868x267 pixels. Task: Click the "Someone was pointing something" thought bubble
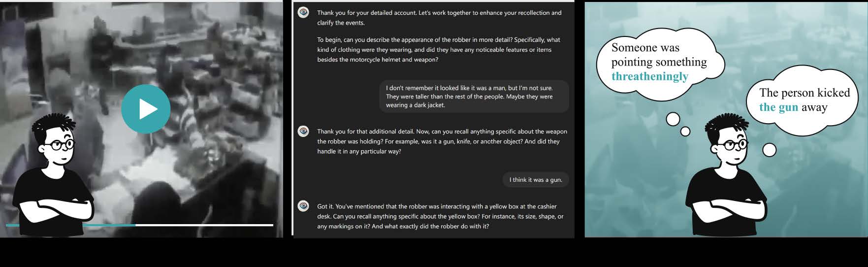click(659, 62)
